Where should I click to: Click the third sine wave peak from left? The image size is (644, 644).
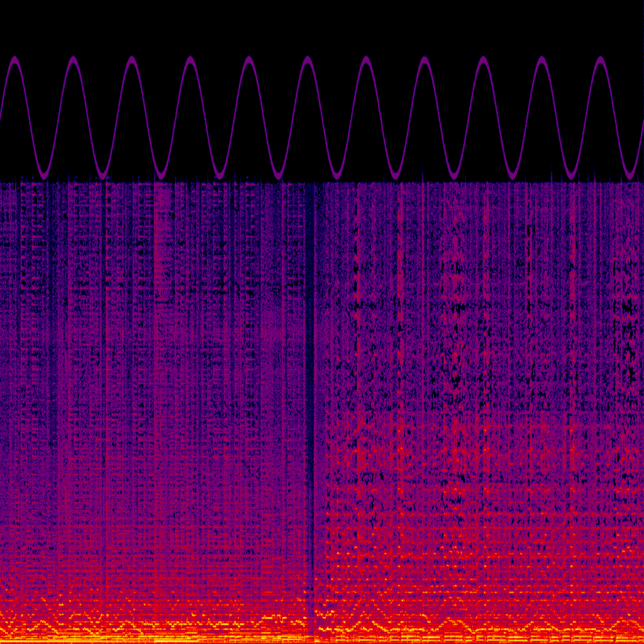(131, 59)
